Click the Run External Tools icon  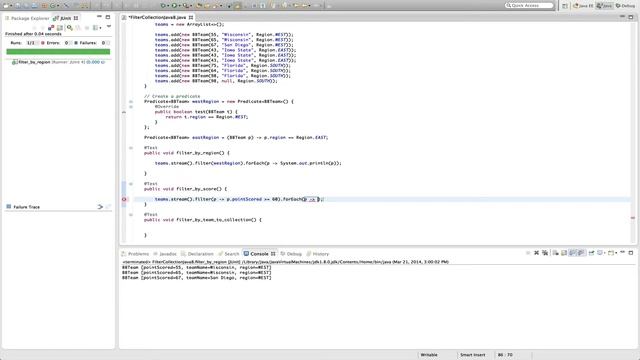pyautogui.click(x=185, y=6)
